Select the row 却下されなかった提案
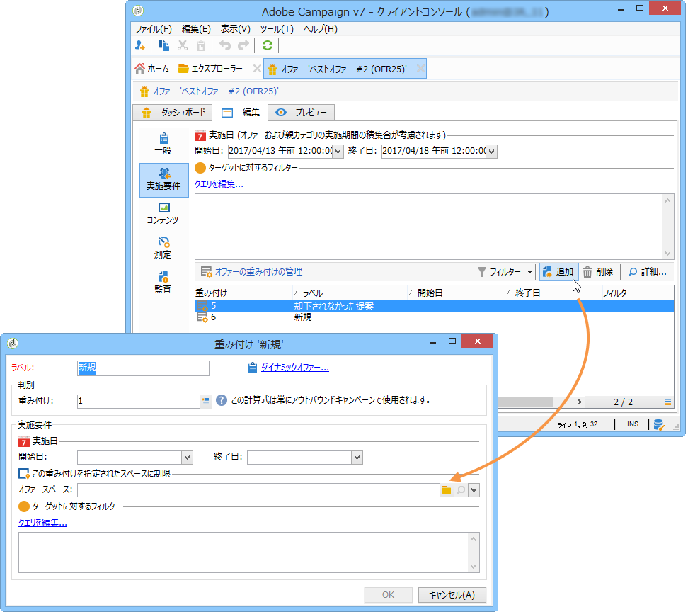Screen dimensions: 700x612 coord(434,306)
